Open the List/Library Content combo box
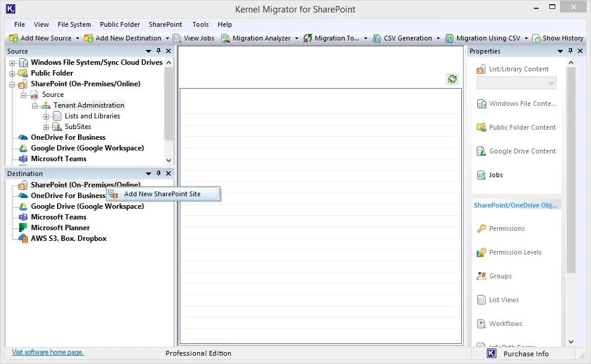Screen dimensions: 591x364 tap(517, 83)
